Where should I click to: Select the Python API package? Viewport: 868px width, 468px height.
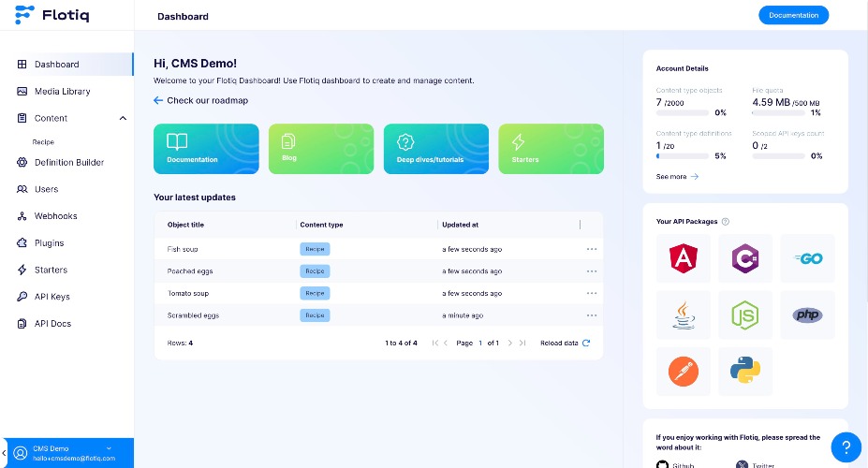pos(745,372)
